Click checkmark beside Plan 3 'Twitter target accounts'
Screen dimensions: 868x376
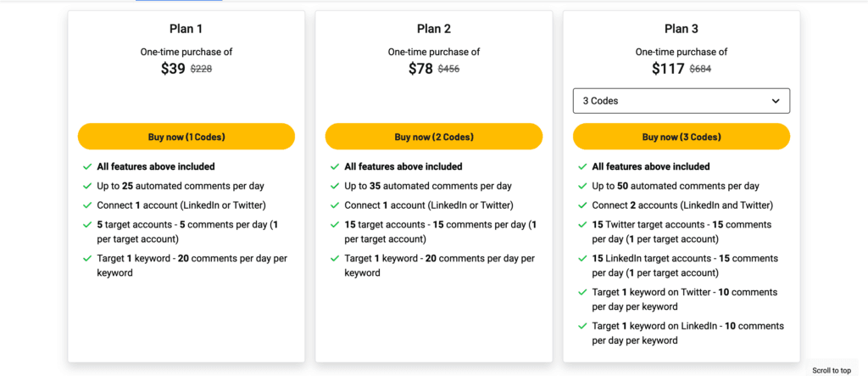(x=582, y=225)
